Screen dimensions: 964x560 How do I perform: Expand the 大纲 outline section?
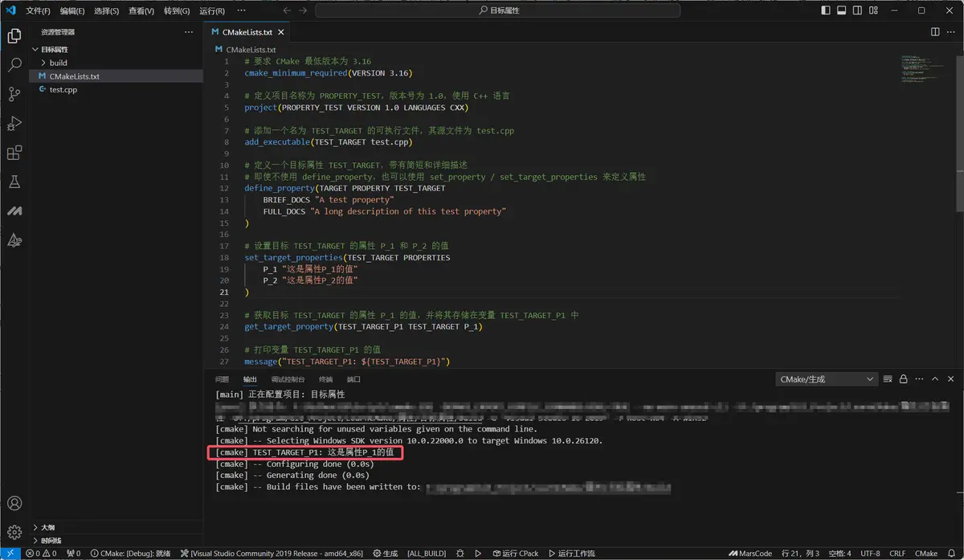pos(116,527)
